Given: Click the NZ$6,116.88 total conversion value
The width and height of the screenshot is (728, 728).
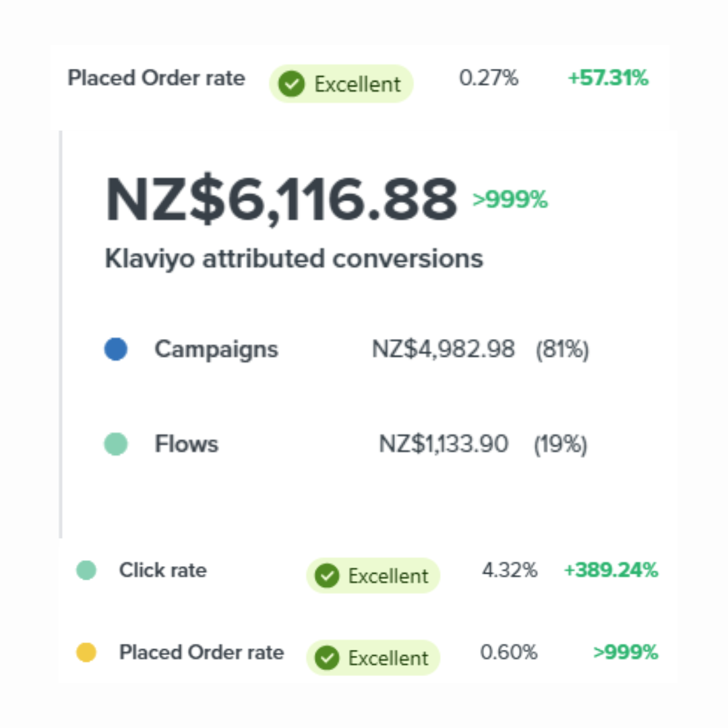Looking at the screenshot, I should (282, 200).
